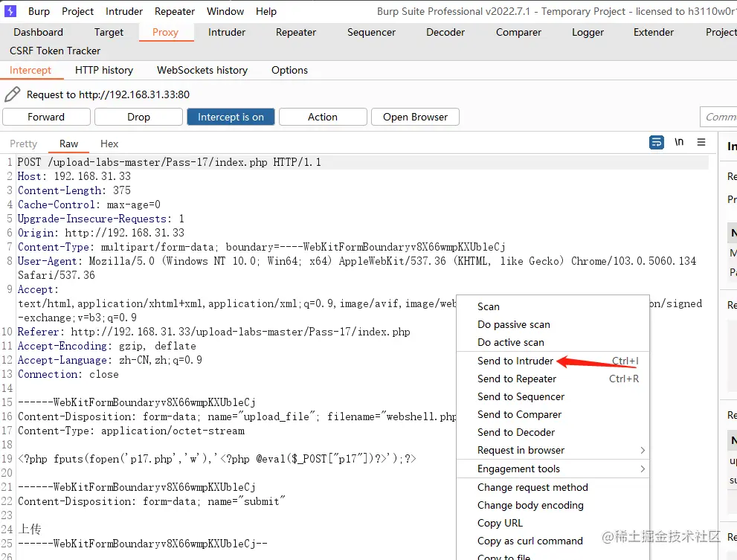Viewport: 737px width, 560px height.
Task: Open the WebSockets history sub-tab
Action: tap(202, 70)
